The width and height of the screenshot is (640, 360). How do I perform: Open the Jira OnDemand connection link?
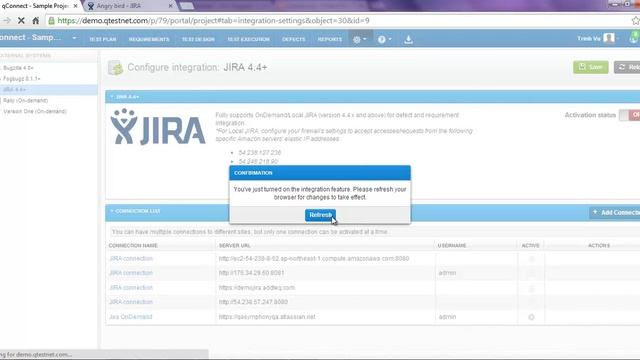[x=131, y=317]
